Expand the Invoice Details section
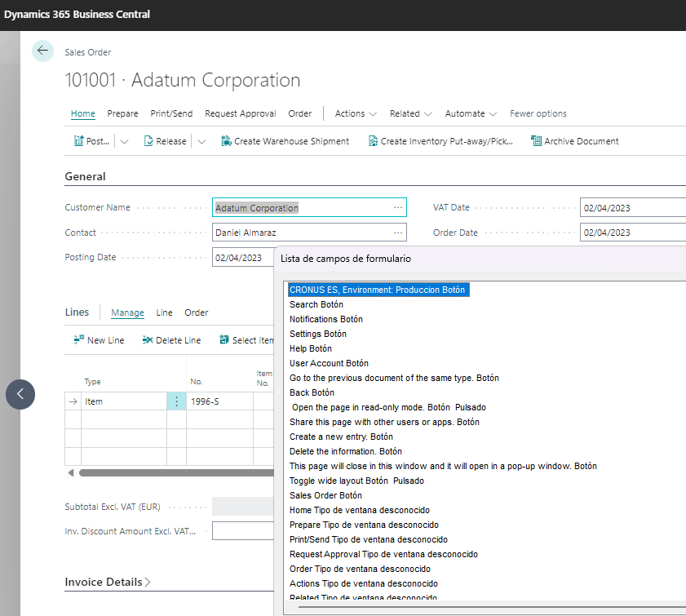Image resolution: width=686 pixels, height=616 pixels. pyautogui.click(x=108, y=583)
